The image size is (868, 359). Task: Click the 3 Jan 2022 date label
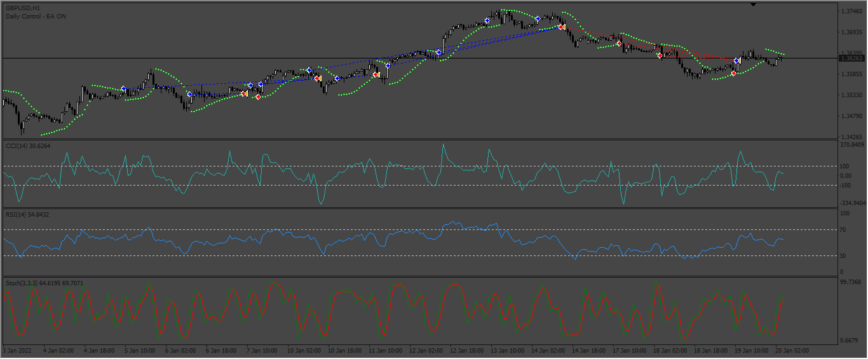[17, 350]
